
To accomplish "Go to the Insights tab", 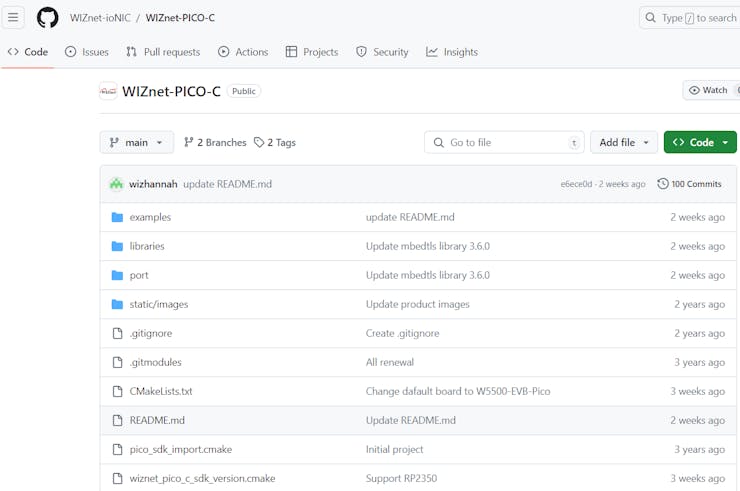I will 452,52.
